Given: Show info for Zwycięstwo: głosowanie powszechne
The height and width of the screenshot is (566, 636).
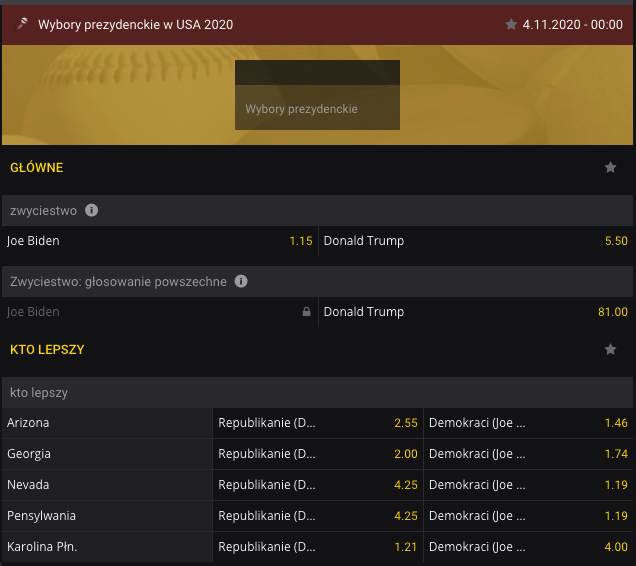Looking at the screenshot, I should pos(240,281).
